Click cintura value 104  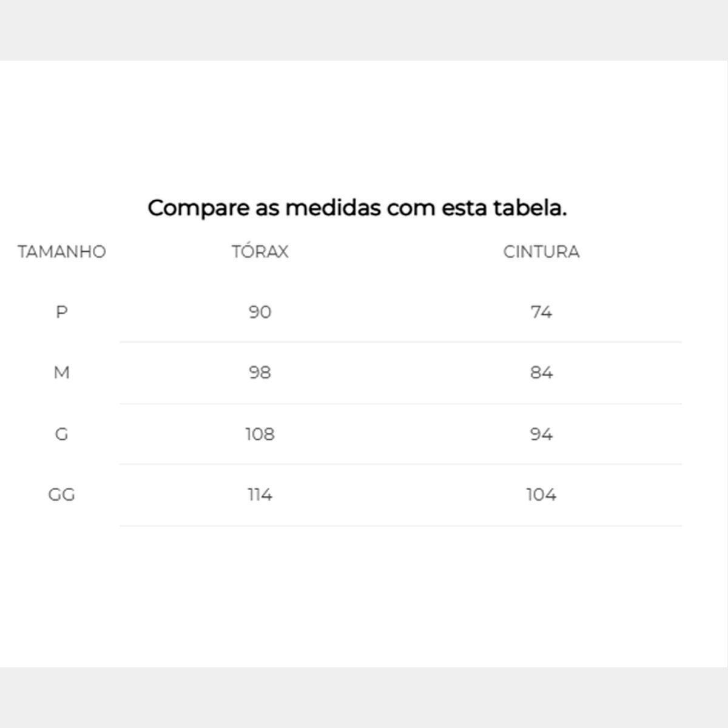click(x=541, y=495)
